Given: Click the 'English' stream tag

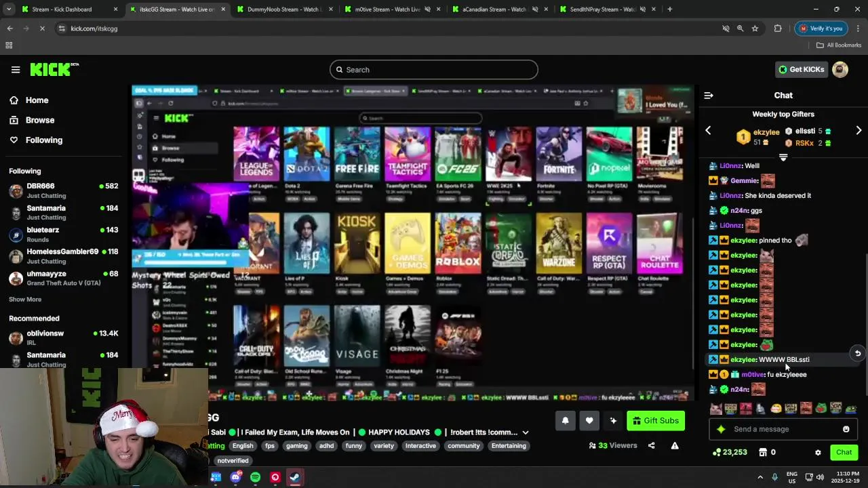Looking at the screenshot, I should [x=243, y=446].
